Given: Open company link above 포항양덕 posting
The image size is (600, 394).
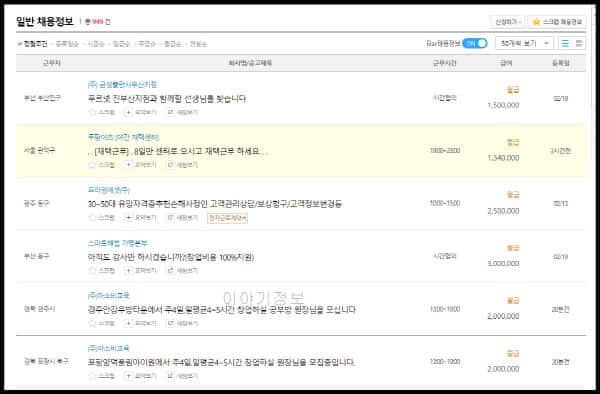Looking at the screenshot, I should (x=109, y=348).
